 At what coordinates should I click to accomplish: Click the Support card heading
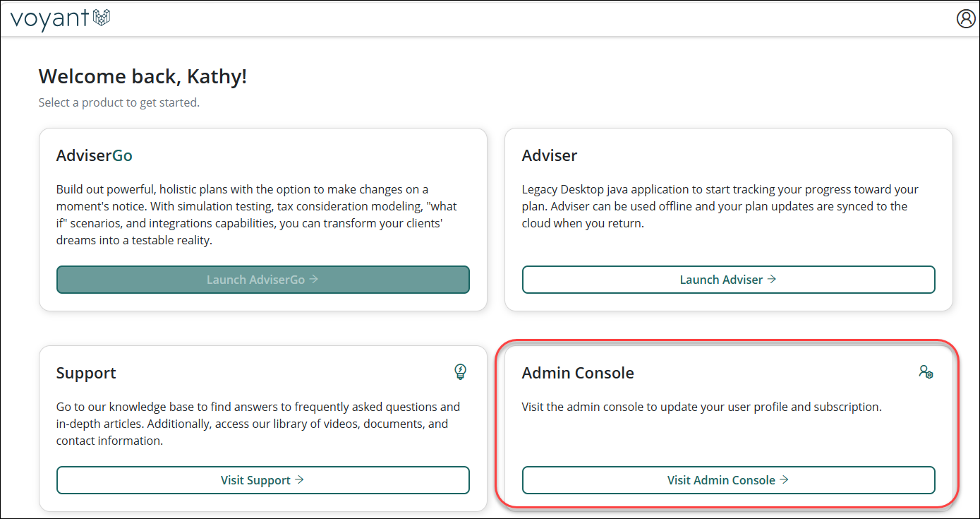click(x=86, y=373)
